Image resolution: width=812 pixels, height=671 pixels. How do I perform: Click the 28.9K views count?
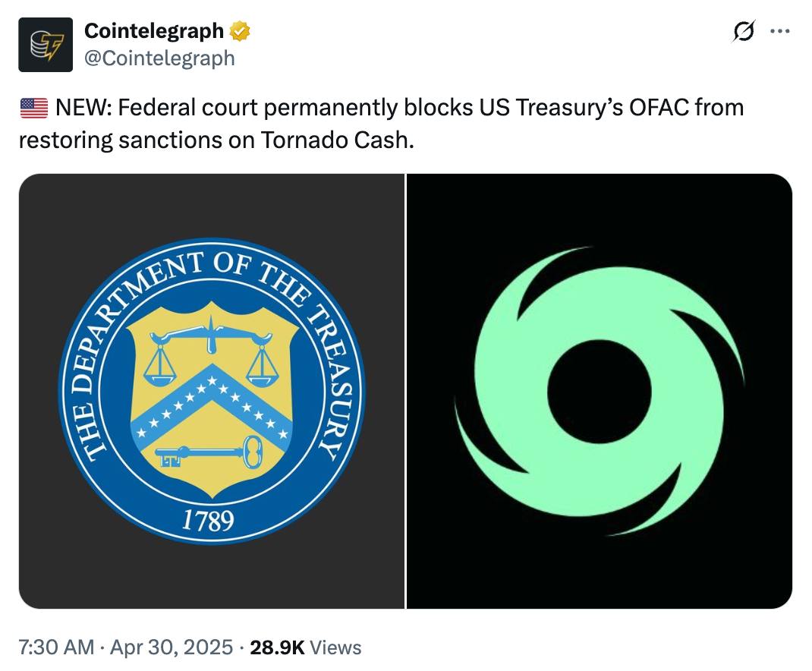pyautogui.click(x=277, y=647)
